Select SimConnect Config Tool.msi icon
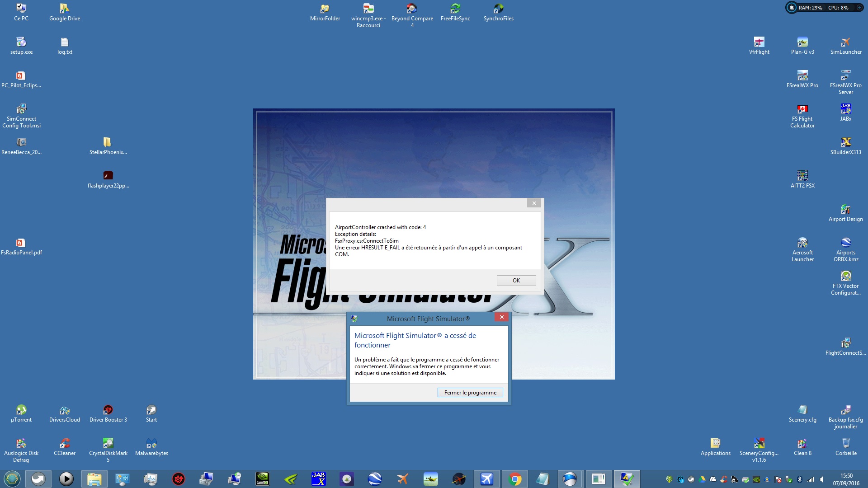This screenshot has width=868, height=488. [x=21, y=116]
